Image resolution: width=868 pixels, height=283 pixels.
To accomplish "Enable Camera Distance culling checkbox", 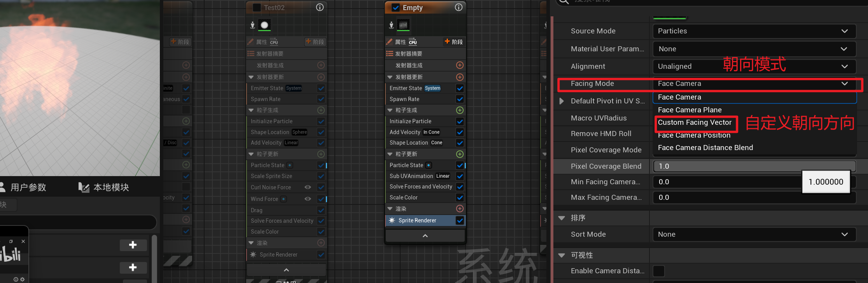I will click(659, 271).
